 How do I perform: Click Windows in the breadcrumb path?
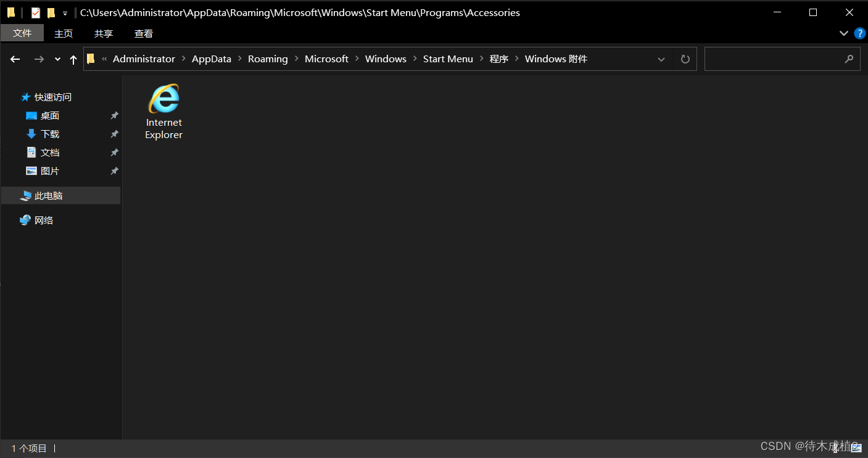[x=386, y=59]
